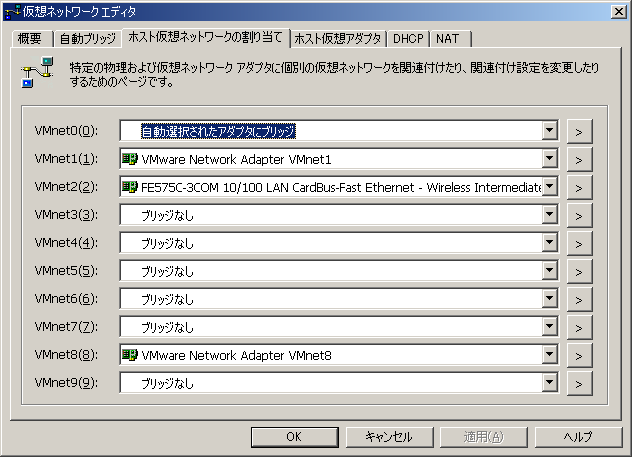Open help with the ヘルプ button
Viewport: 632px width, 457px height.
(578, 437)
